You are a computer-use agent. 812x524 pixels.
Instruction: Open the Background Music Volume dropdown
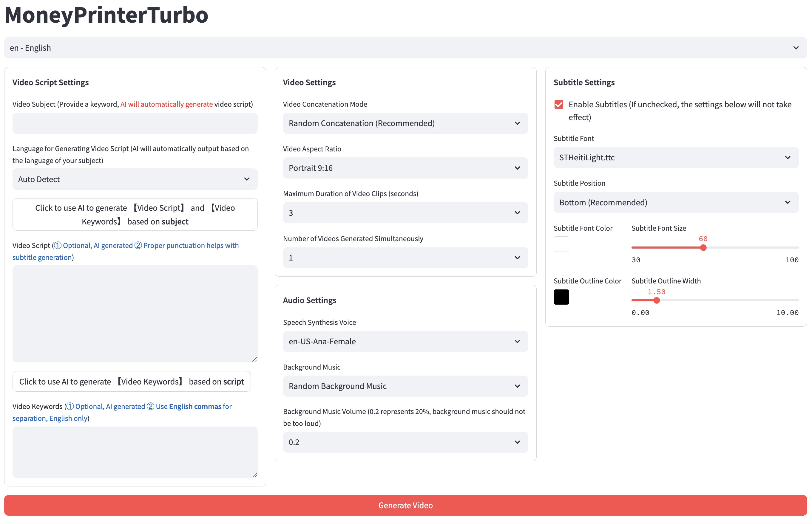tap(405, 442)
